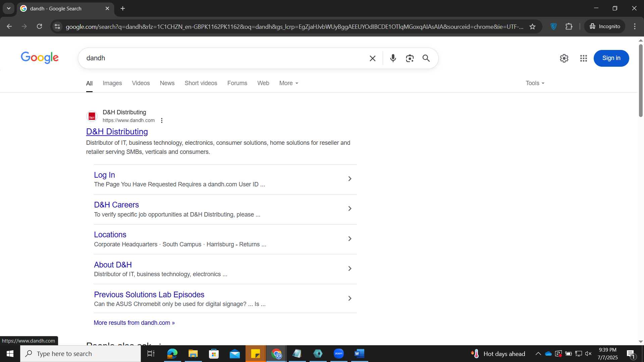644x362 pixels.
Task: Switch to the News tab
Action: 167,83
